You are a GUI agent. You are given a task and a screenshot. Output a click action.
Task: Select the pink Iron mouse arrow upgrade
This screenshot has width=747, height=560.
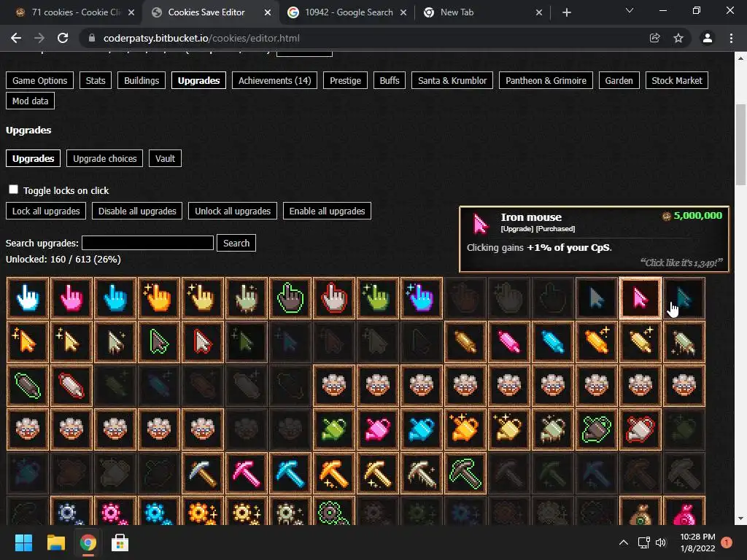tap(640, 298)
